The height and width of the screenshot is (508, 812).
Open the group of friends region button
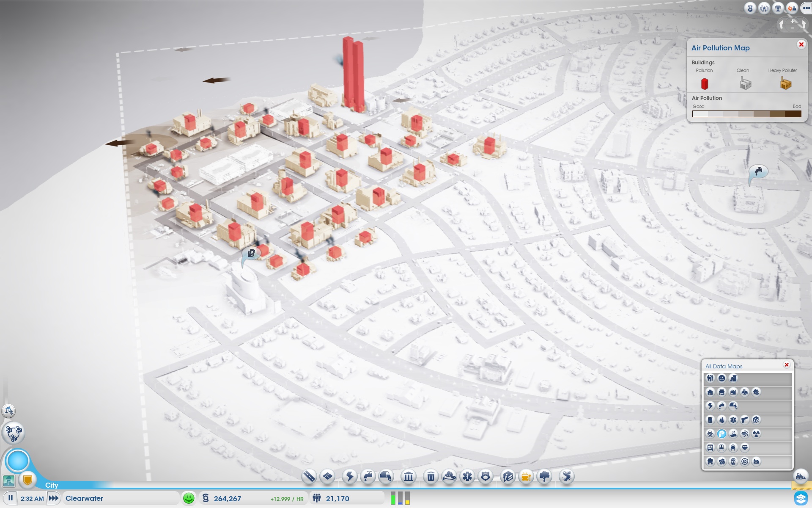pos(14,433)
